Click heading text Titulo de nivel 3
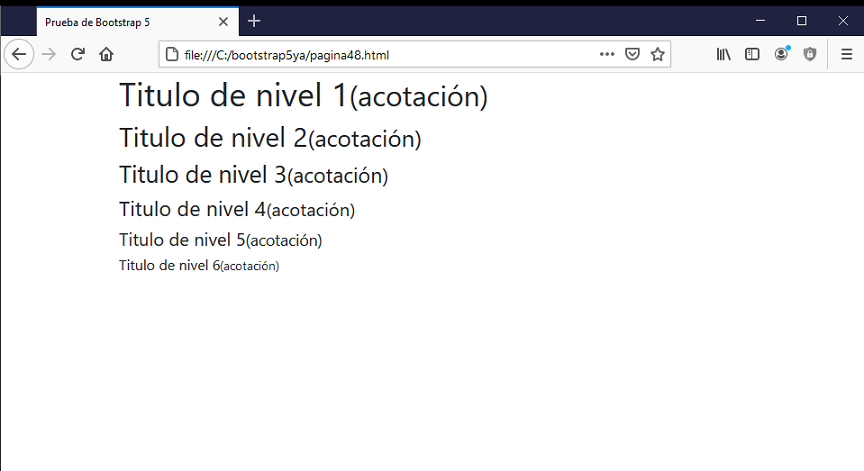This screenshot has height=471, width=864. pyautogui.click(x=203, y=175)
